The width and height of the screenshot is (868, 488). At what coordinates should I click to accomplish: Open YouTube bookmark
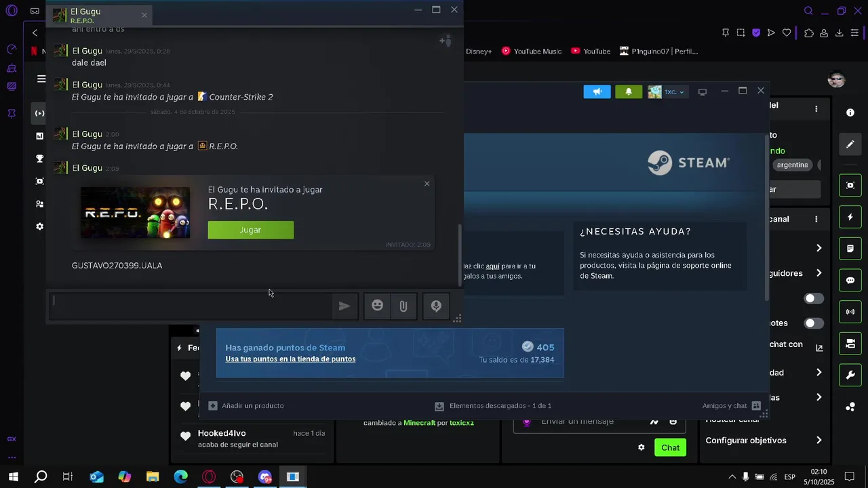[591, 51]
